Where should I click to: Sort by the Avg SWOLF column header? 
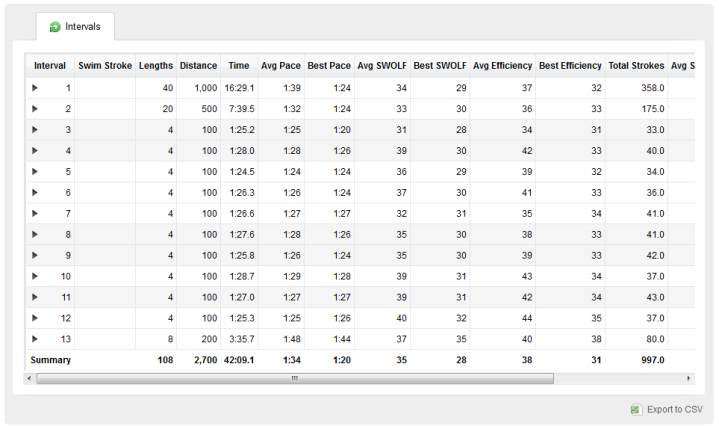(382, 66)
